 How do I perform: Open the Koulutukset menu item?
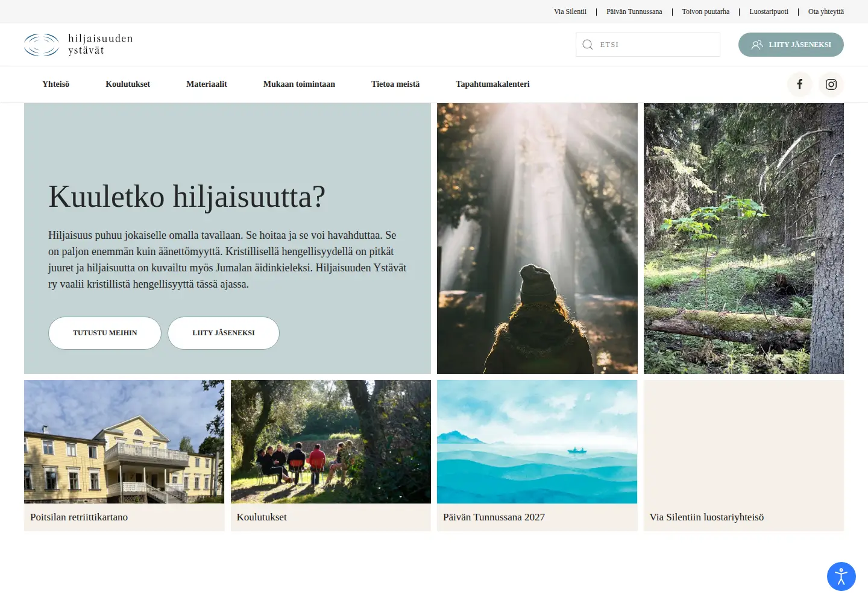(128, 84)
